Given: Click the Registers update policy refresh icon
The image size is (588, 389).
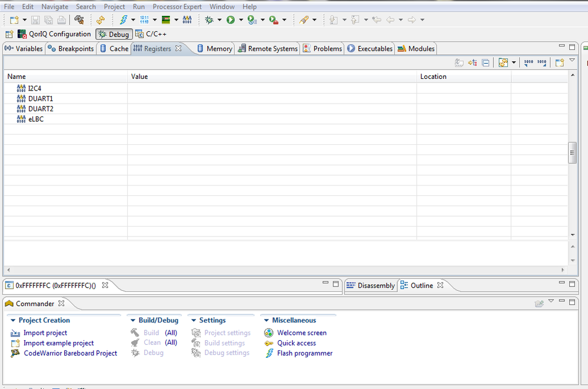Looking at the screenshot, I should [503, 62].
